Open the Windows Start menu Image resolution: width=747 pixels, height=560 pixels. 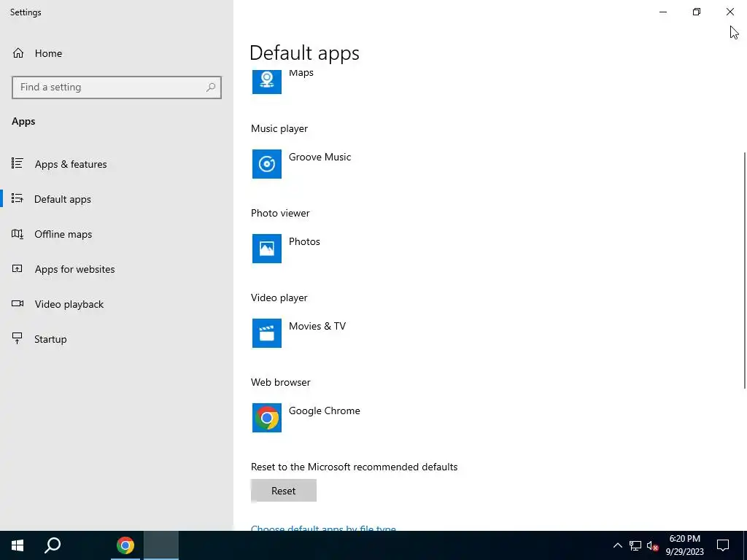click(18, 545)
